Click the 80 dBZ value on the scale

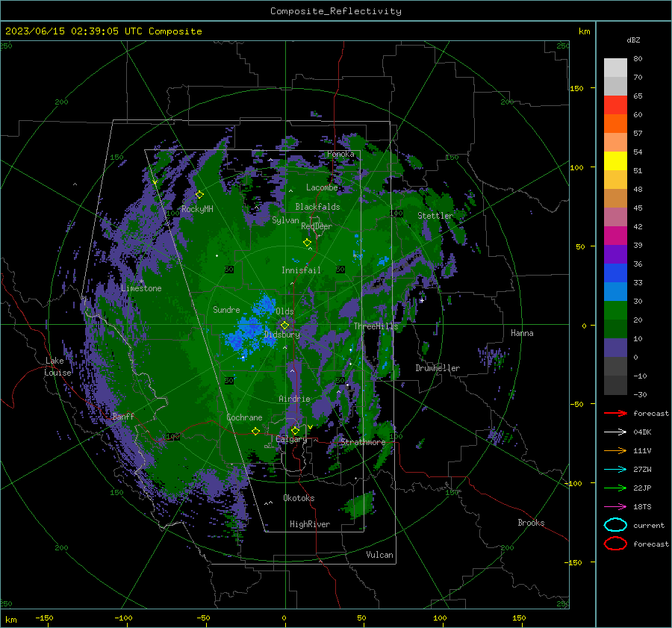click(x=638, y=59)
